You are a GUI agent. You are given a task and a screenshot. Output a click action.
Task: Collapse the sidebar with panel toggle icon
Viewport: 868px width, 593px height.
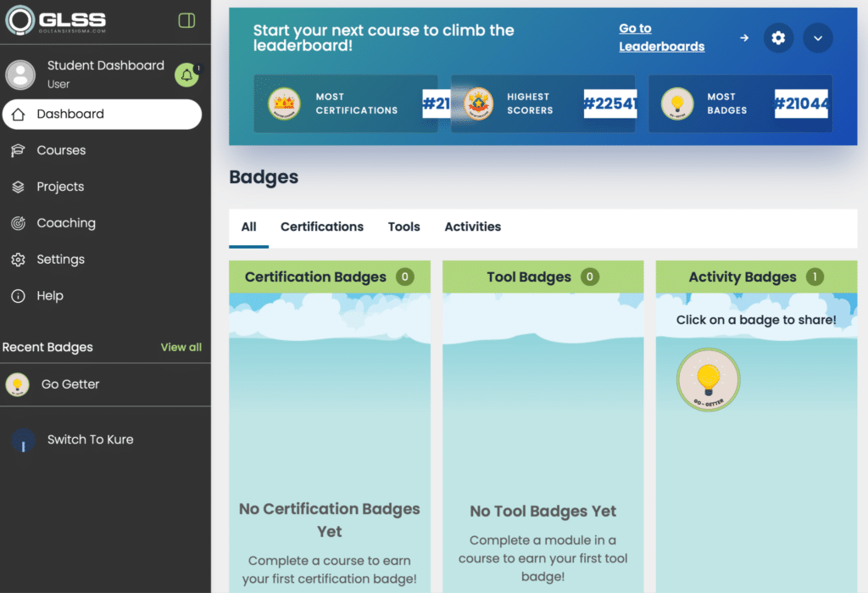(x=186, y=20)
